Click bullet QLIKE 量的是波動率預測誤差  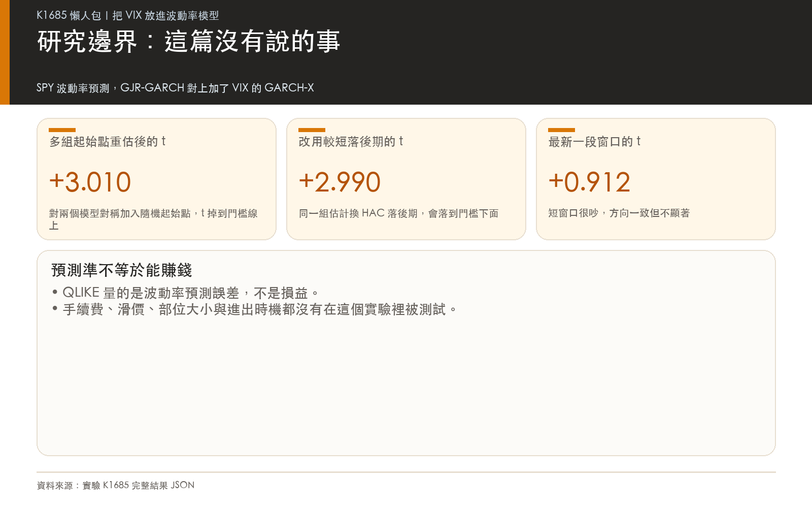click(186, 293)
